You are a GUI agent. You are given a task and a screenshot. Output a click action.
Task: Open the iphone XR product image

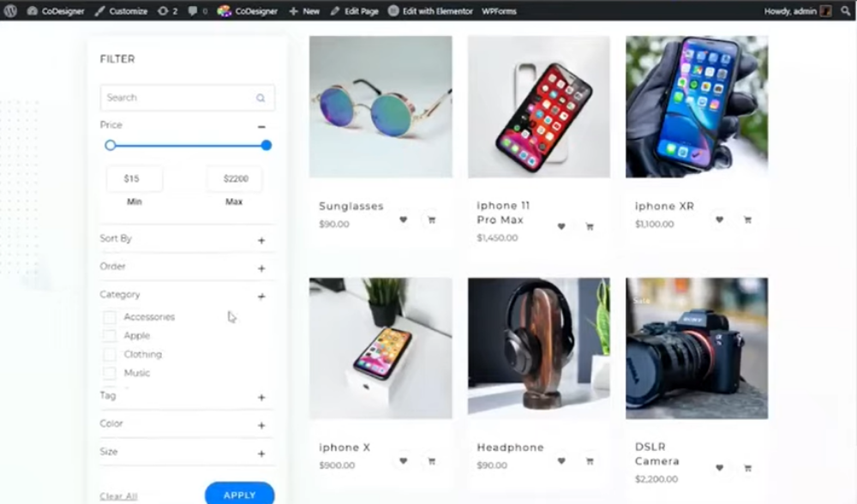(697, 106)
